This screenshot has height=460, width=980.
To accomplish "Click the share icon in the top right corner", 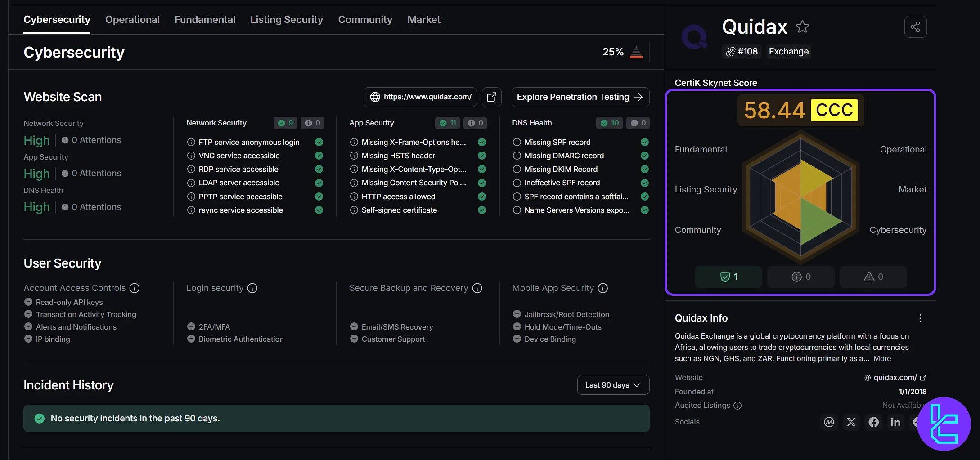I will coord(915,27).
